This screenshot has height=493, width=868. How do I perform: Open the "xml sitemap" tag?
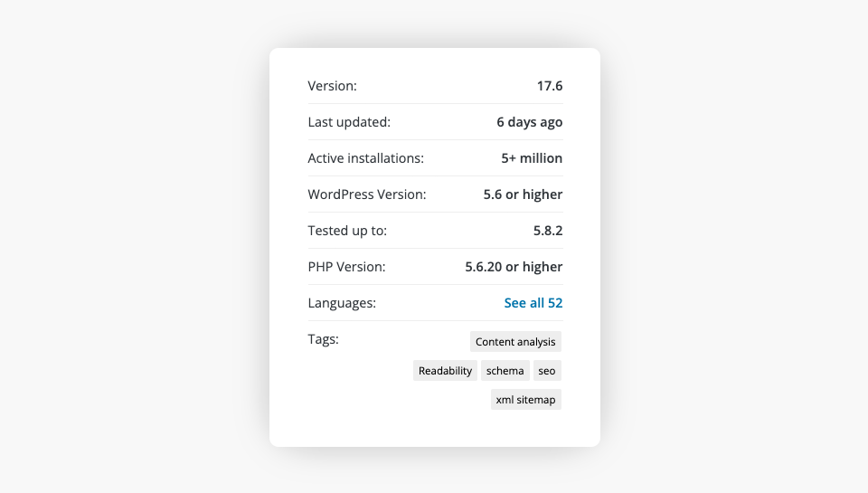[525, 400]
